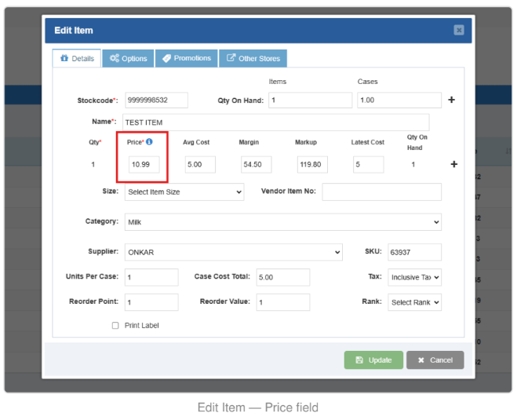This screenshot has width=517, height=420.
Task: Switch to the Details tab
Action: point(77,58)
